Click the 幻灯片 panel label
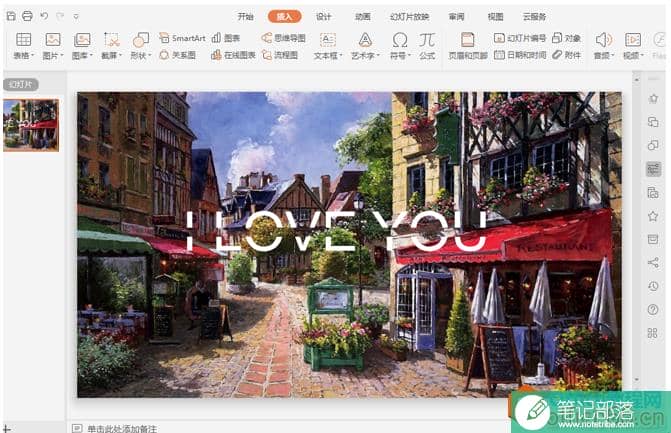The width and height of the screenshot is (671, 433). [21, 84]
